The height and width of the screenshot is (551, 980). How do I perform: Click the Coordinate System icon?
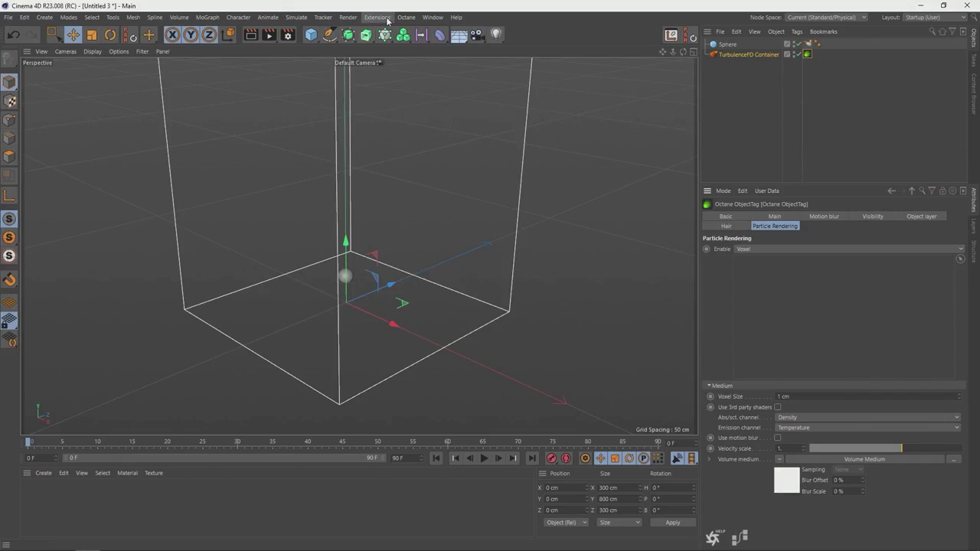(x=228, y=34)
